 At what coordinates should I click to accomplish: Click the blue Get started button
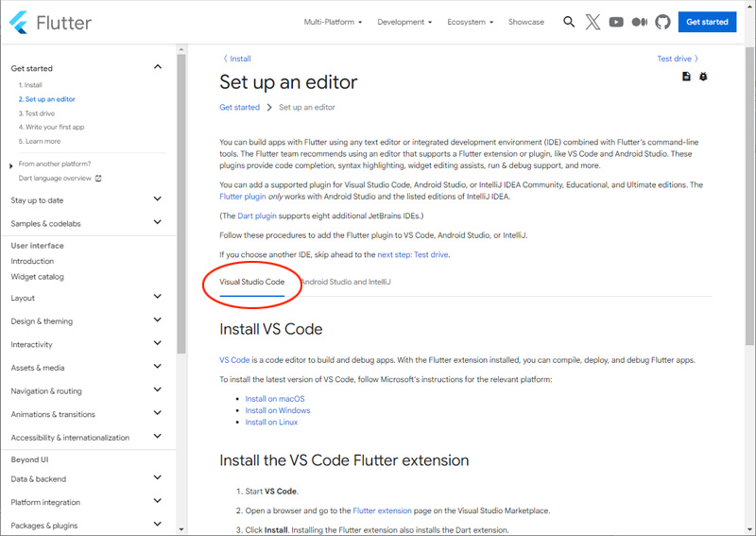pos(707,22)
